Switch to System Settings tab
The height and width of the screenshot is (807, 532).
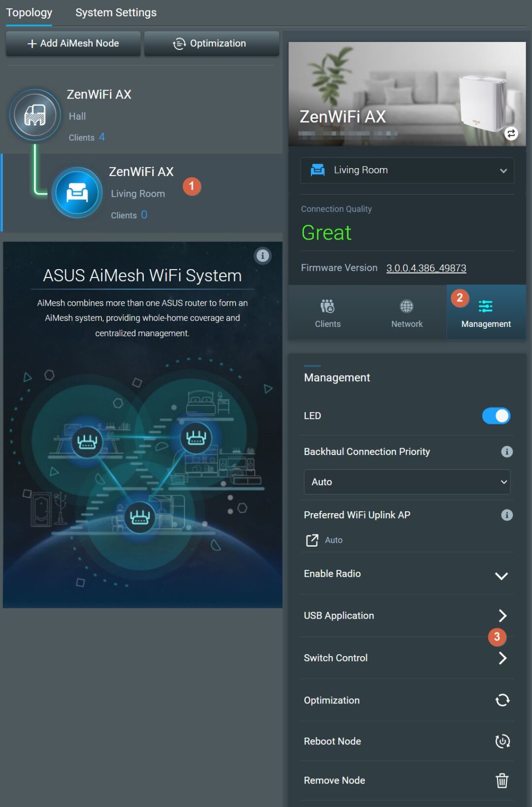[x=116, y=13]
